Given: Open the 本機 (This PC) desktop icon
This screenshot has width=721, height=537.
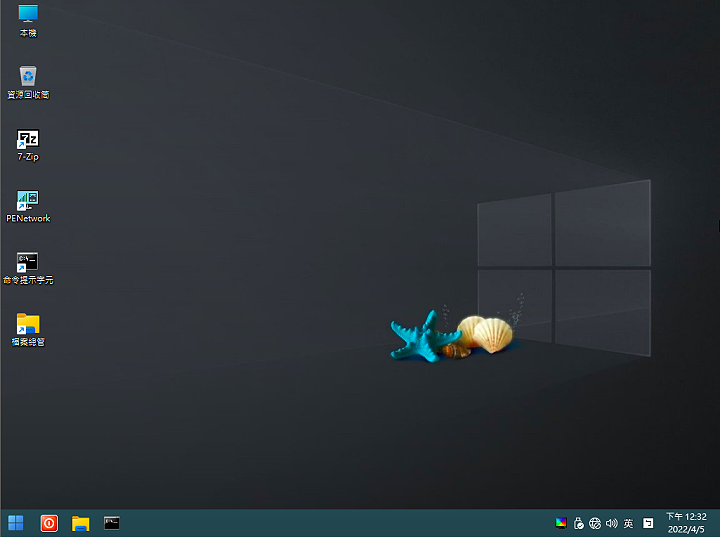Looking at the screenshot, I should (x=28, y=21).
